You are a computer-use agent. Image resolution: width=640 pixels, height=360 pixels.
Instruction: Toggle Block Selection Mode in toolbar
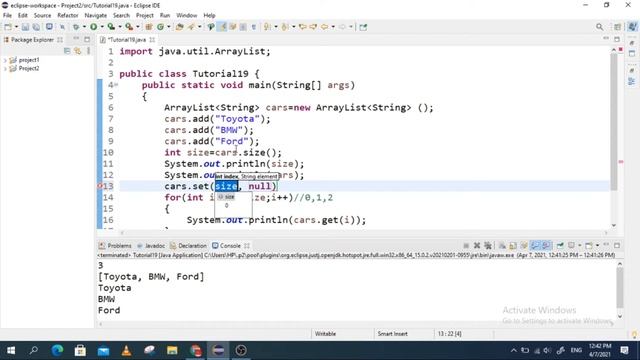tap(243, 27)
